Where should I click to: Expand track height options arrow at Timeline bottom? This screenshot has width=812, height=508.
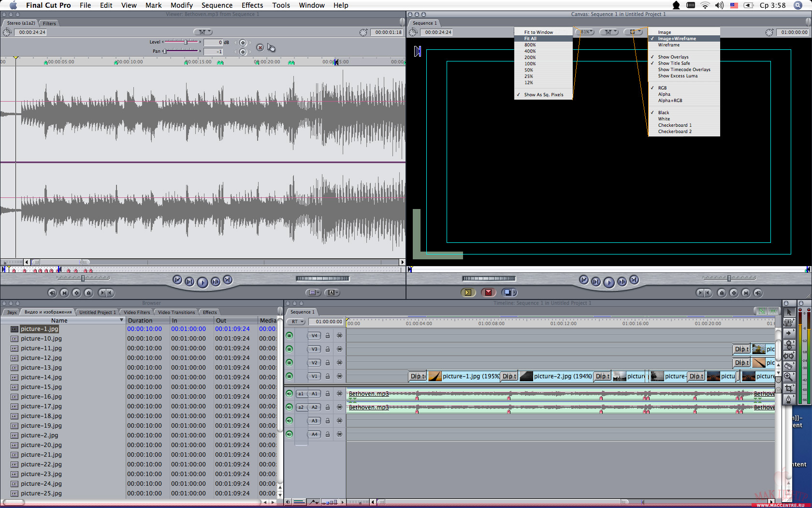(342, 502)
